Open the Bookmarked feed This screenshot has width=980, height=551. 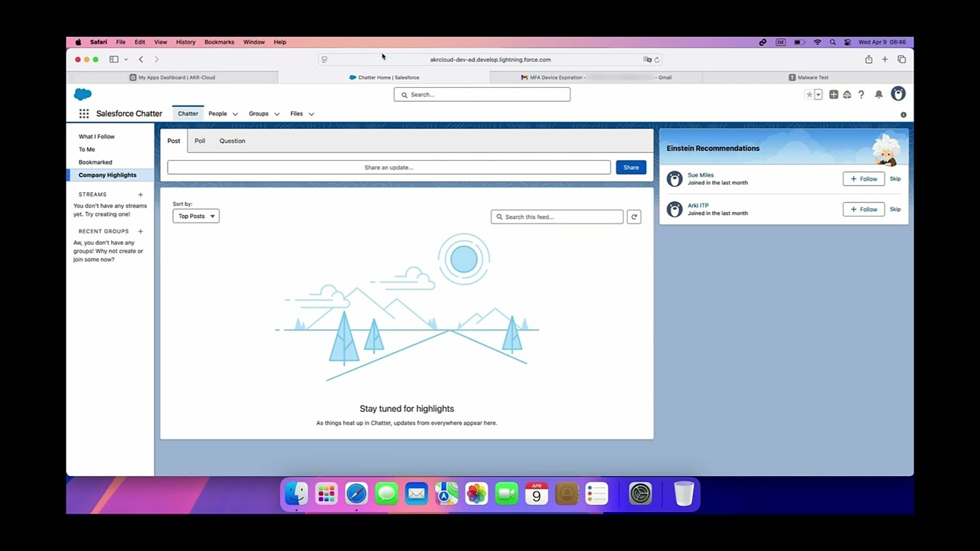click(x=95, y=162)
